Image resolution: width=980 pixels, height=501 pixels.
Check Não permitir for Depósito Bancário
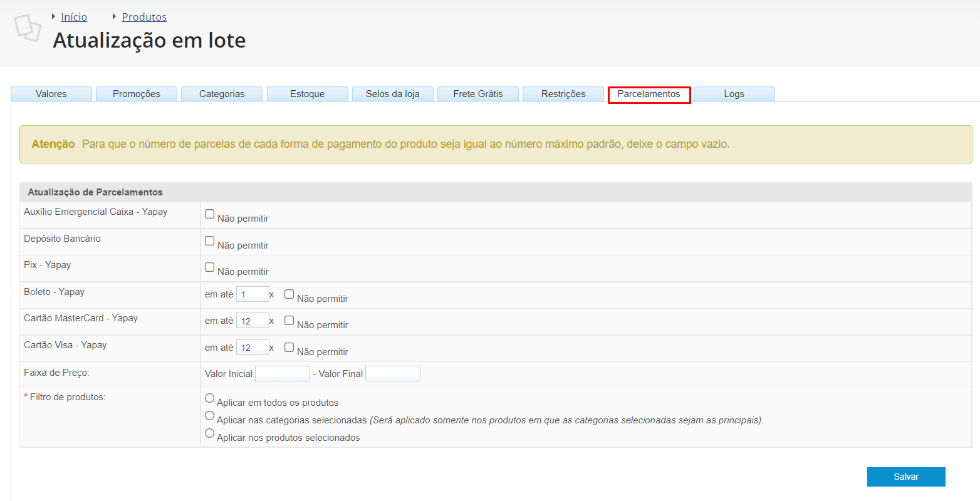pos(210,240)
